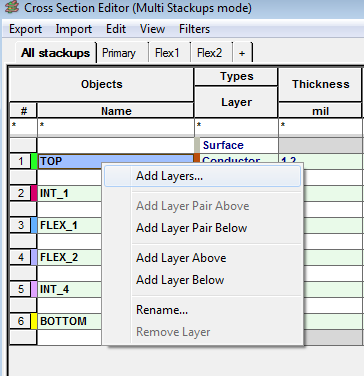Viewport: 364px width, 376px height.
Task: Click the yellow BOTTOM color swatch
Action: 34,321
